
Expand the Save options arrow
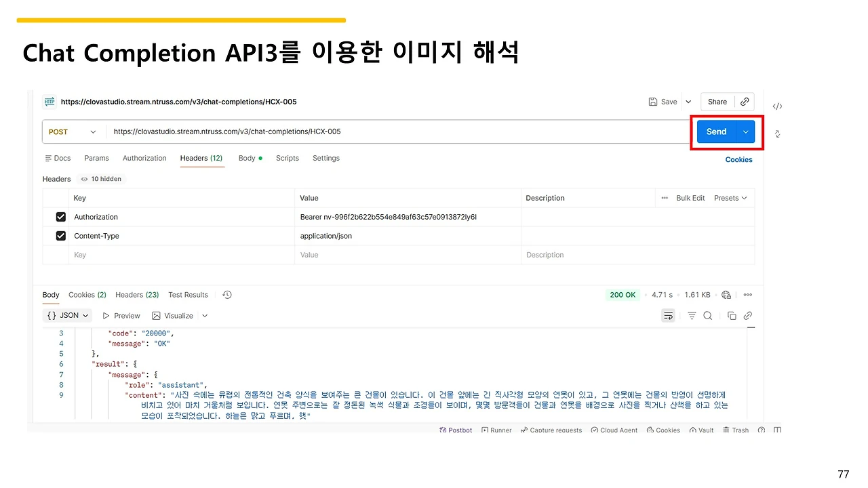pos(688,102)
